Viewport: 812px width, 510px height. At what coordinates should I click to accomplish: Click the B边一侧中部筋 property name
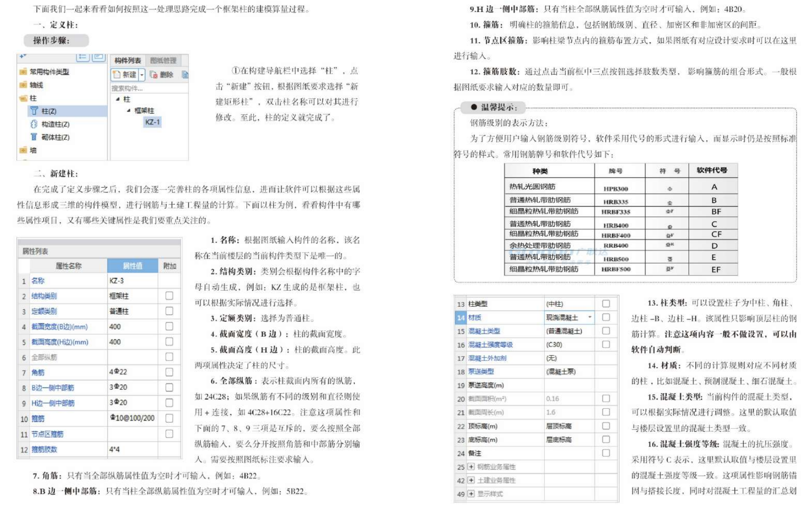point(53,388)
